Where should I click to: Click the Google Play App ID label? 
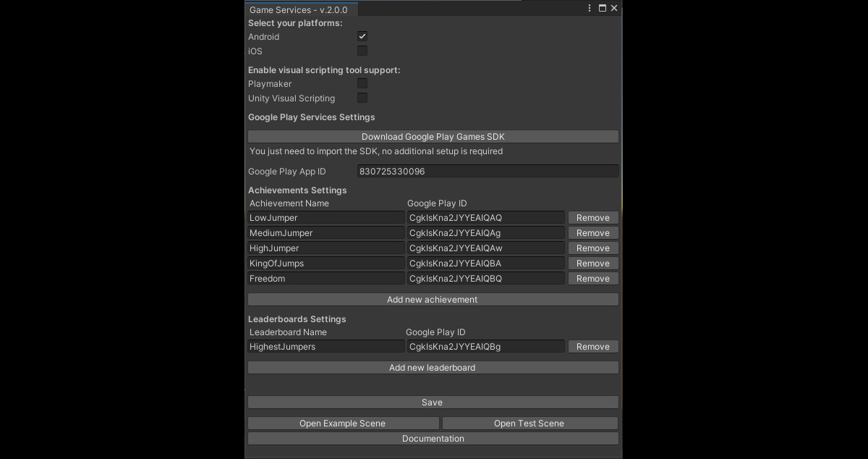tap(287, 172)
